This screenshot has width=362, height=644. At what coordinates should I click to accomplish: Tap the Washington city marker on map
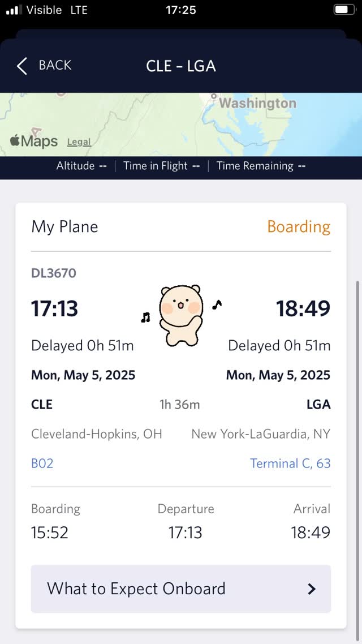click(213, 96)
